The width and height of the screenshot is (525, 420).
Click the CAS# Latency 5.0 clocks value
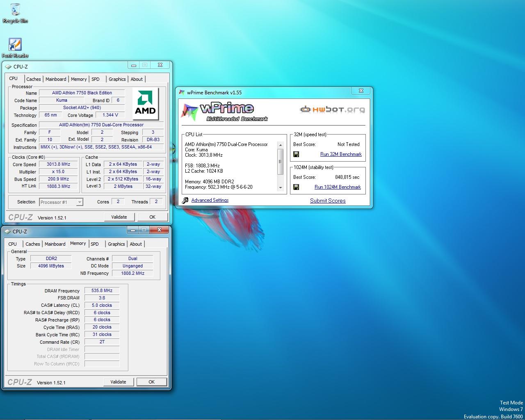point(102,305)
